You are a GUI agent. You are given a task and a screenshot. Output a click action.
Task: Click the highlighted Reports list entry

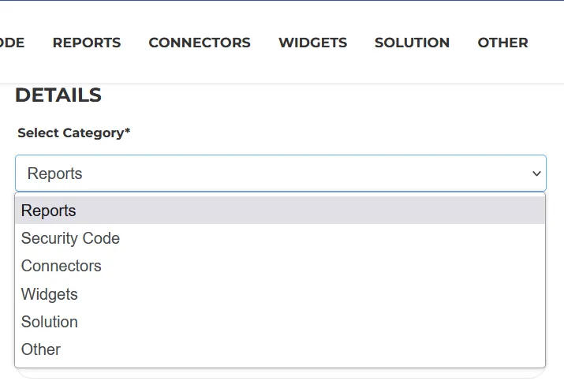(x=280, y=211)
